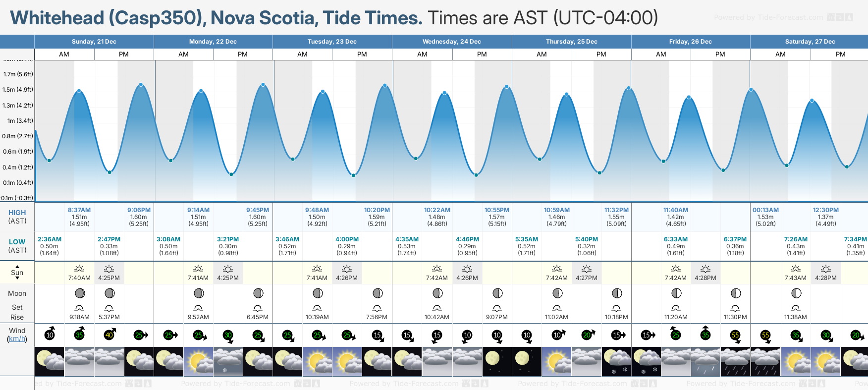
Task: Click the moonset icon above 10:42AM
Action: pos(437,308)
